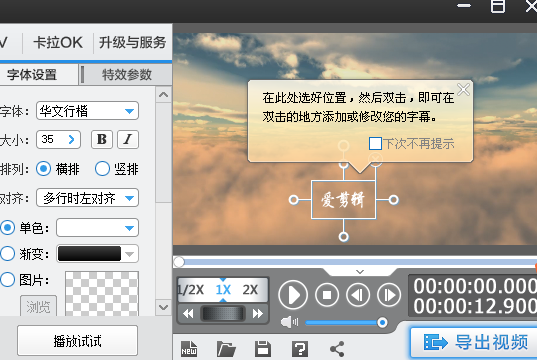Click the current time display 00:00:00.000
This screenshot has width=537, height=360.
475,286
